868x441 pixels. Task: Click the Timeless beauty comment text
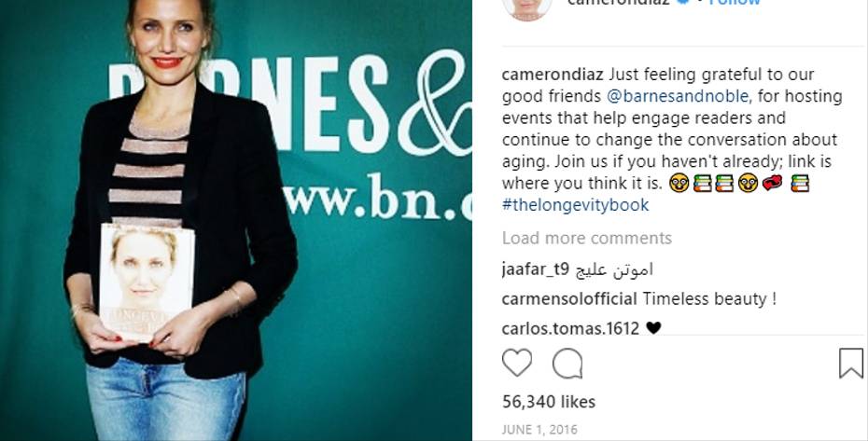(x=709, y=299)
